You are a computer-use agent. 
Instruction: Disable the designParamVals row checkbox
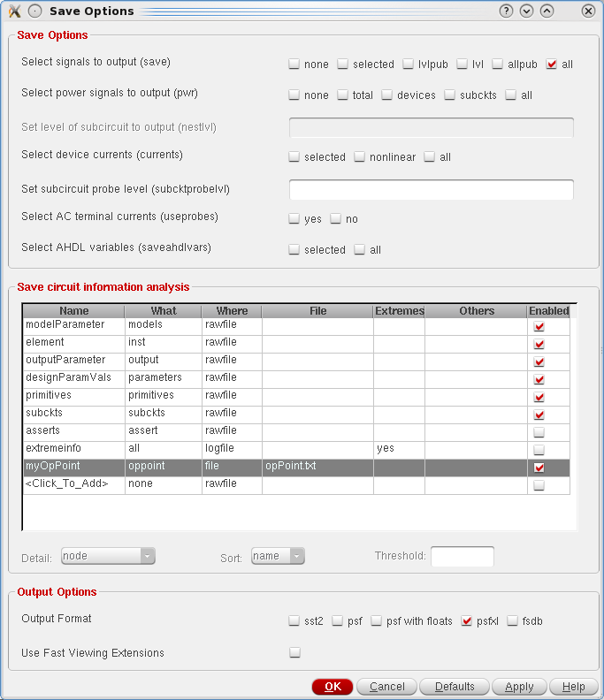539,379
